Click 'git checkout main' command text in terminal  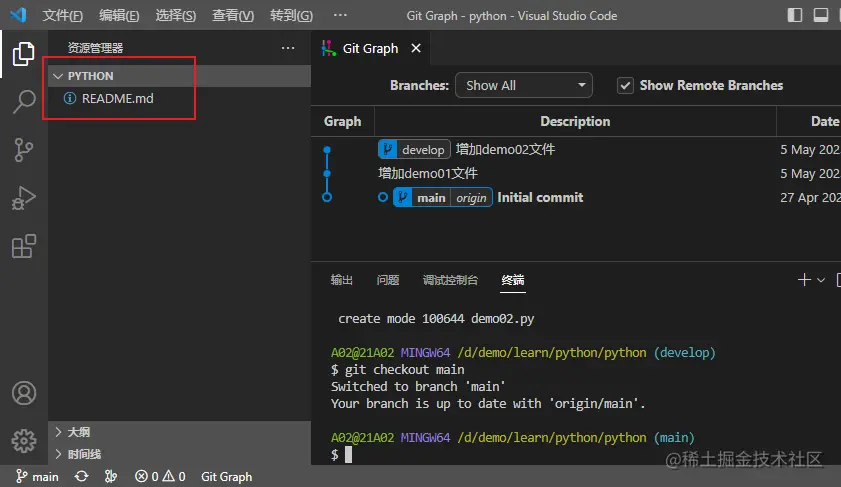tap(404, 370)
